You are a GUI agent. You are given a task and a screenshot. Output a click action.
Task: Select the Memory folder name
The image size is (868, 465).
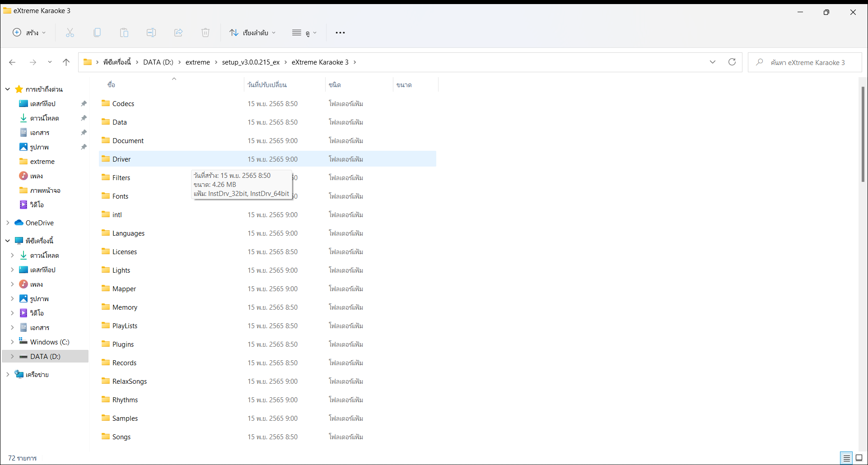125,307
